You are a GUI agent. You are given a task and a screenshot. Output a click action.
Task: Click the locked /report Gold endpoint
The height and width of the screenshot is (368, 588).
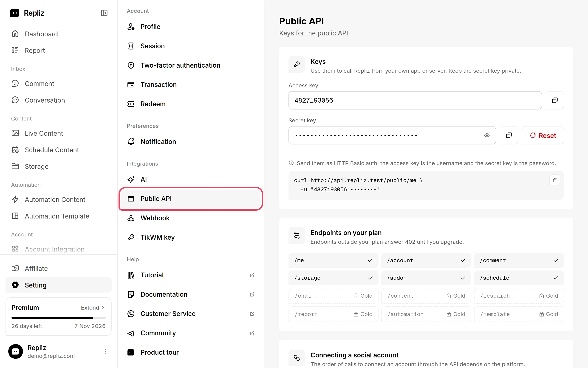click(x=333, y=314)
